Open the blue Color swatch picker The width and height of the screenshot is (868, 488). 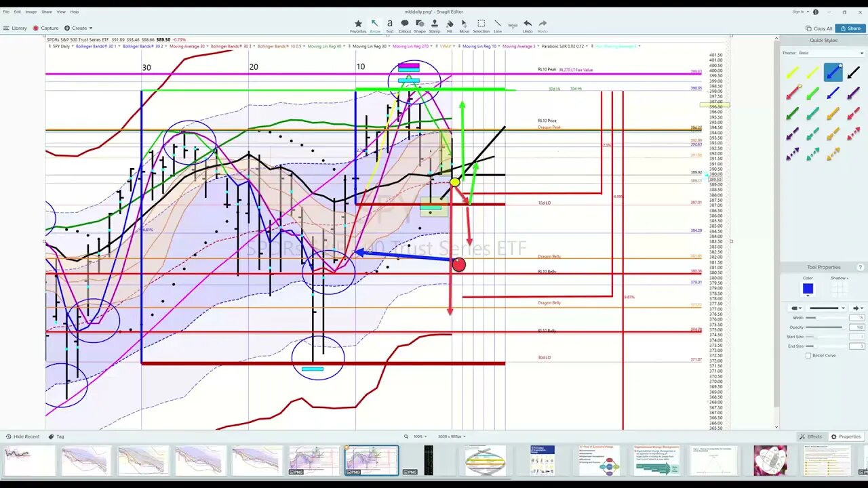coord(808,289)
